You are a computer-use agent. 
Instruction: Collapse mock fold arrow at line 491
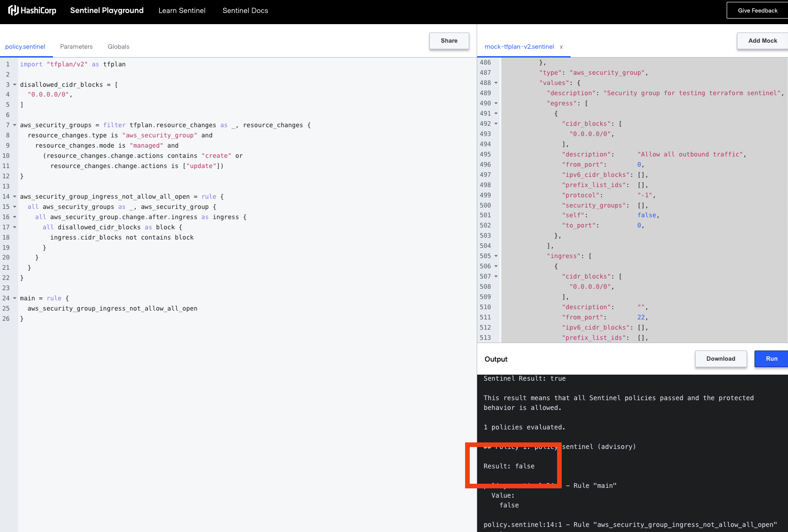(x=496, y=114)
